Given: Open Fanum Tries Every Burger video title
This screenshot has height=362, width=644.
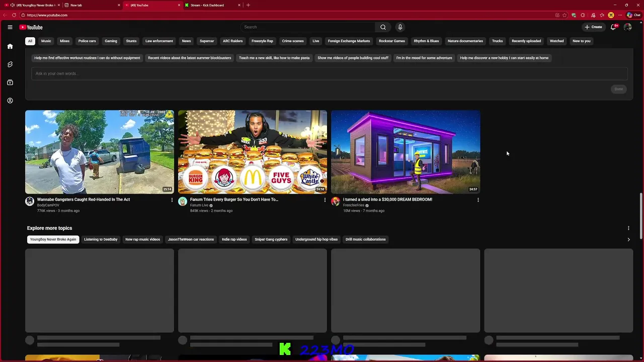Looking at the screenshot, I should coord(234,200).
